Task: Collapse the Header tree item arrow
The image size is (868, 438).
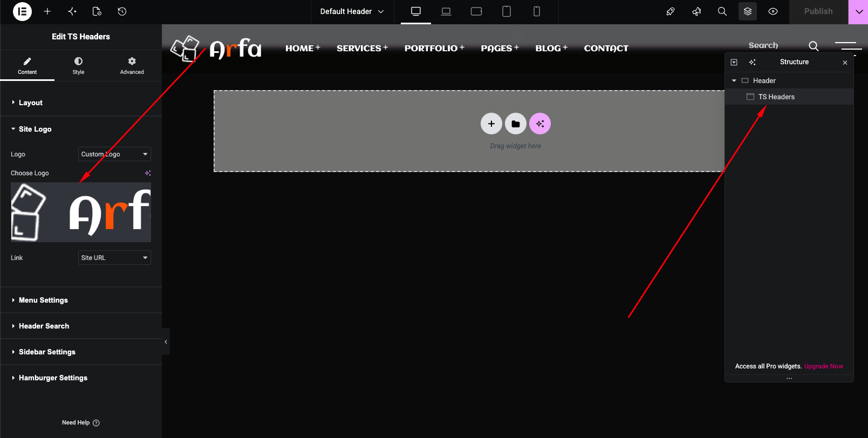Action: coord(734,80)
